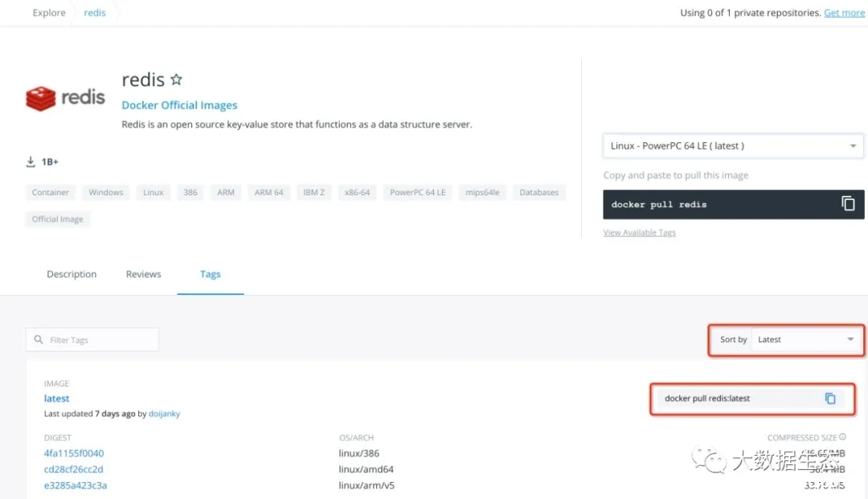This screenshot has width=868, height=499.
Task: Open the Docker Official Images link
Action: coord(178,104)
